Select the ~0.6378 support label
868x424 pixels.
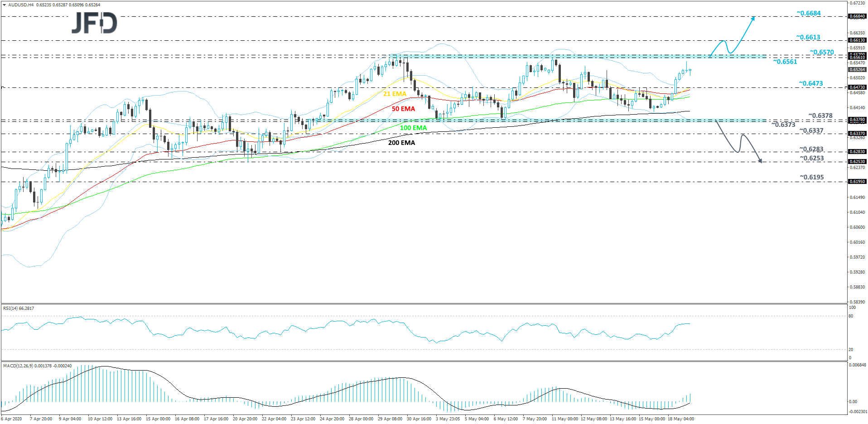tap(820, 116)
